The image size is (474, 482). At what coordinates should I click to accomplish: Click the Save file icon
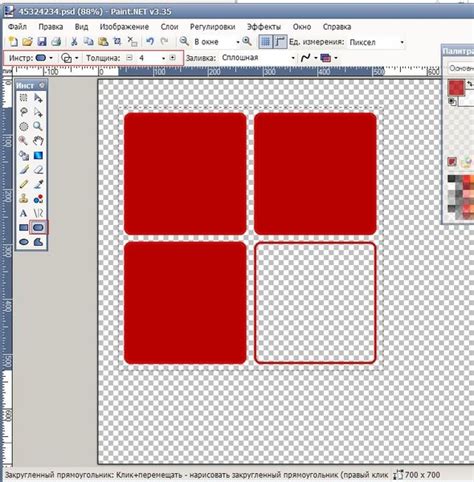click(42, 42)
